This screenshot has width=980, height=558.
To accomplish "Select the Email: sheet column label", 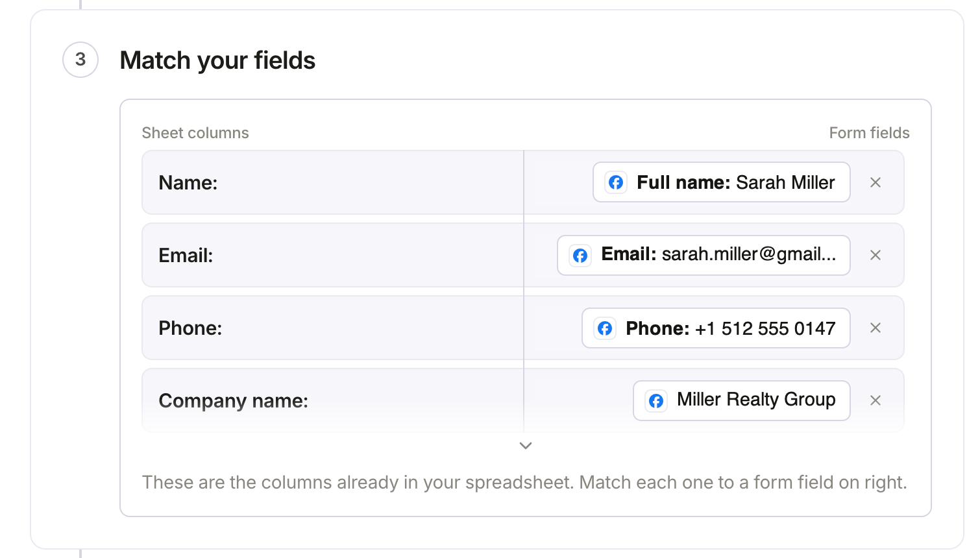I will pos(186,256).
